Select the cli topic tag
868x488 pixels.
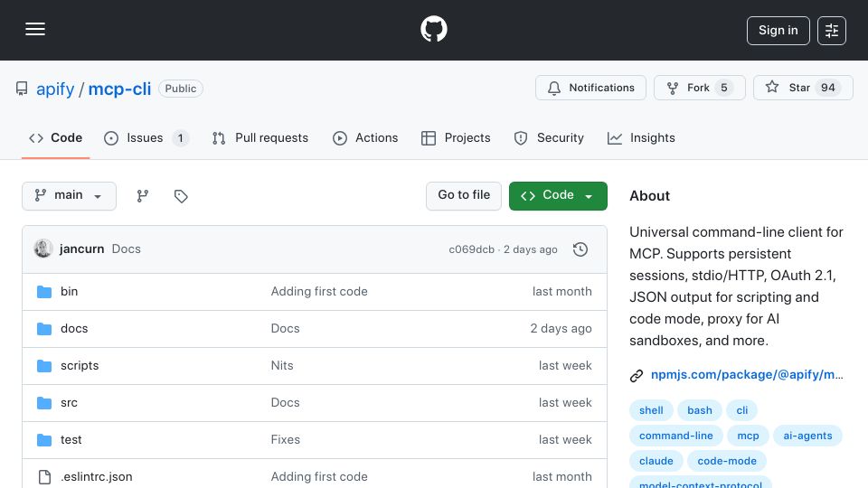click(741, 410)
